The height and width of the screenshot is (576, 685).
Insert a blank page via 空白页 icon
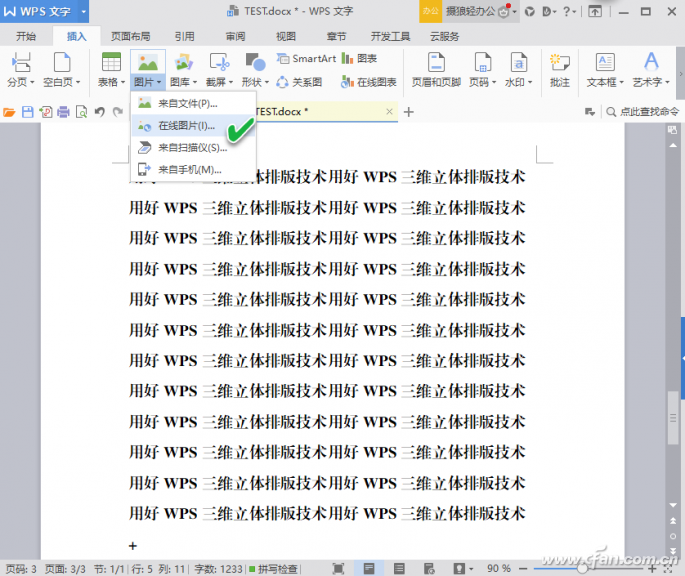(62, 62)
